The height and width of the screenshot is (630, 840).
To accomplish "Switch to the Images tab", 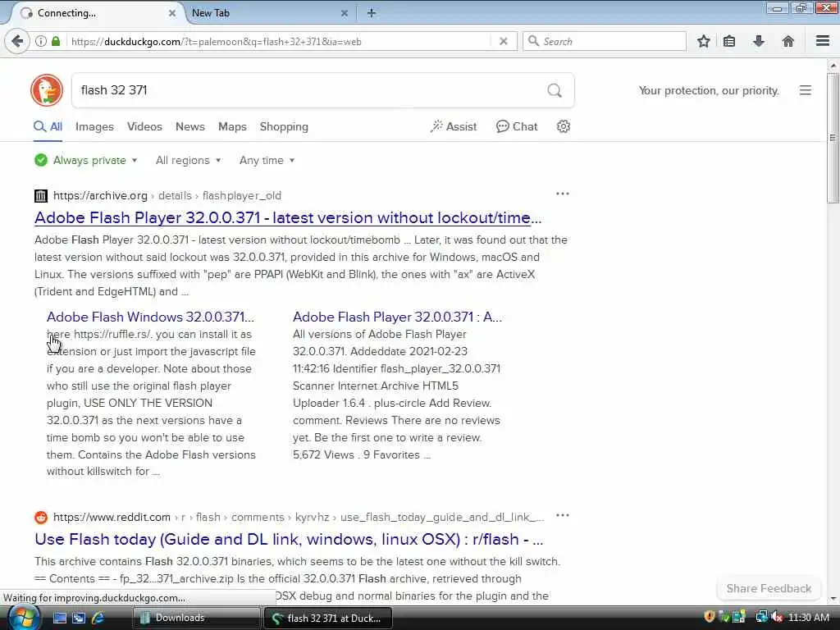I will [x=94, y=127].
